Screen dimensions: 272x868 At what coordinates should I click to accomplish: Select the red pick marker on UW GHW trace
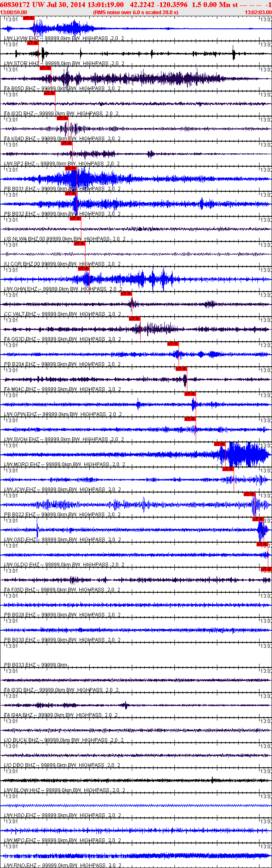pos(84,269)
